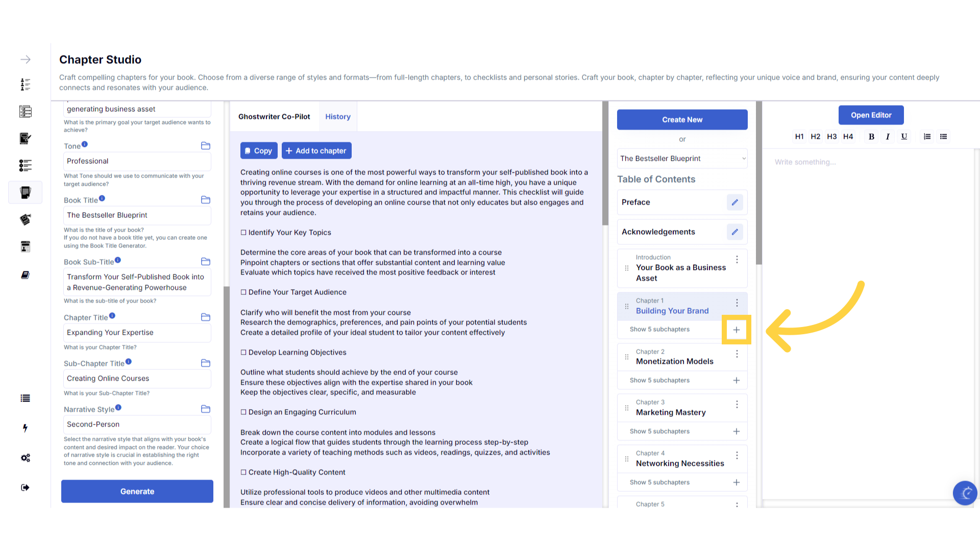980x551 pixels.
Task: Click into the Chapter Title input field
Action: pyautogui.click(x=137, y=333)
